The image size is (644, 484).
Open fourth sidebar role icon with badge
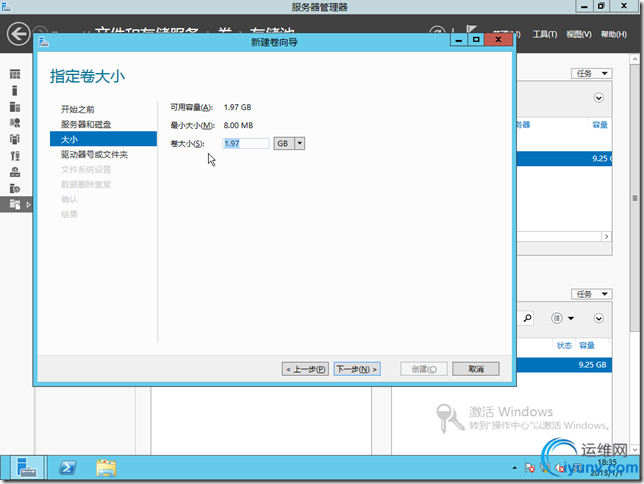(x=15, y=123)
